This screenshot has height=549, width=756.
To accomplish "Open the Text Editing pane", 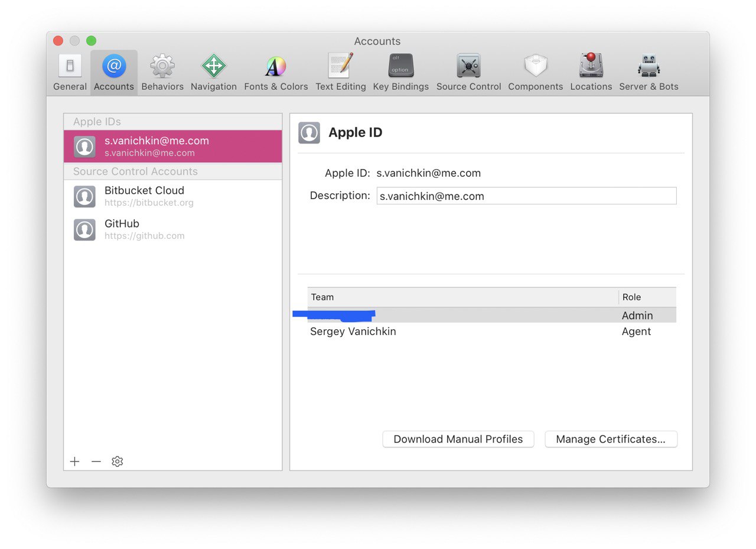I will (x=341, y=72).
